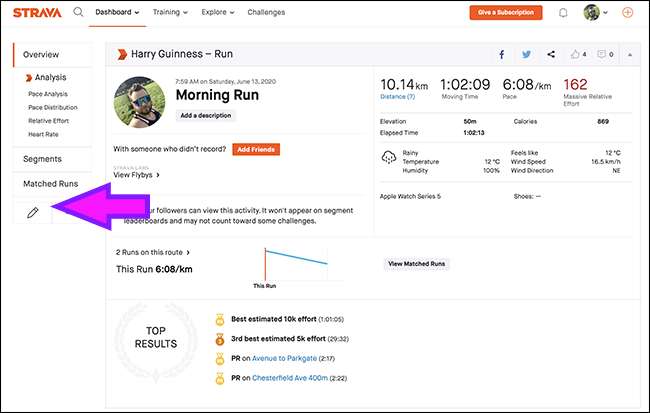Click the Give a Subscription button
The image size is (650, 413).
click(506, 13)
